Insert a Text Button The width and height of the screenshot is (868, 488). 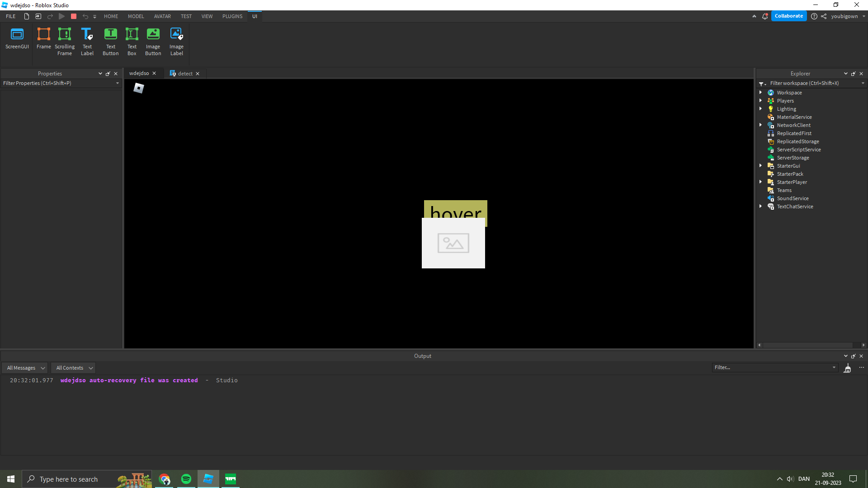point(110,41)
